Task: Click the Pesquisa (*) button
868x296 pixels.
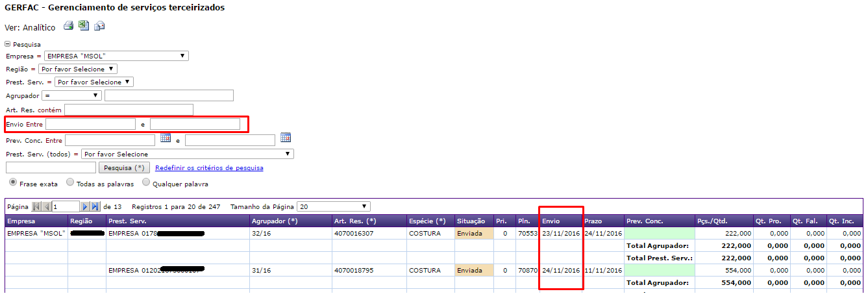Action: pyautogui.click(x=124, y=167)
